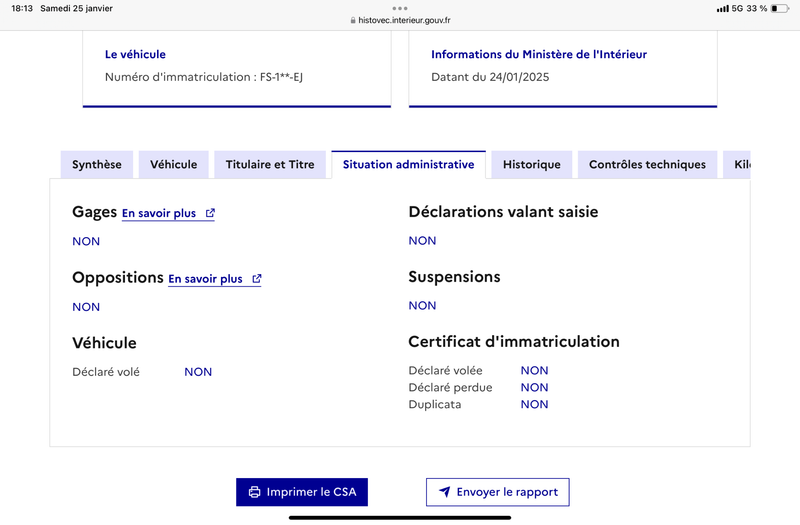The width and height of the screenshot is (800, 525).
Task: Switch to the Véhicule tab
Action: click(173, 164)
